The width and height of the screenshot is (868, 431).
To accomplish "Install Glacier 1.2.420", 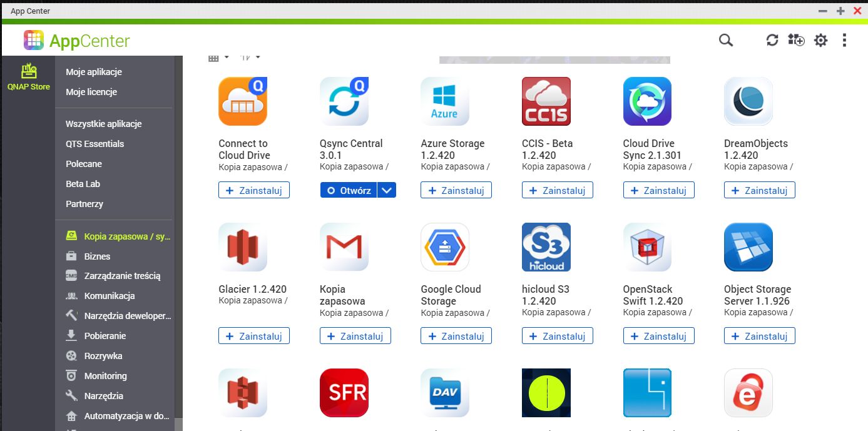I will tap(254, 336).
